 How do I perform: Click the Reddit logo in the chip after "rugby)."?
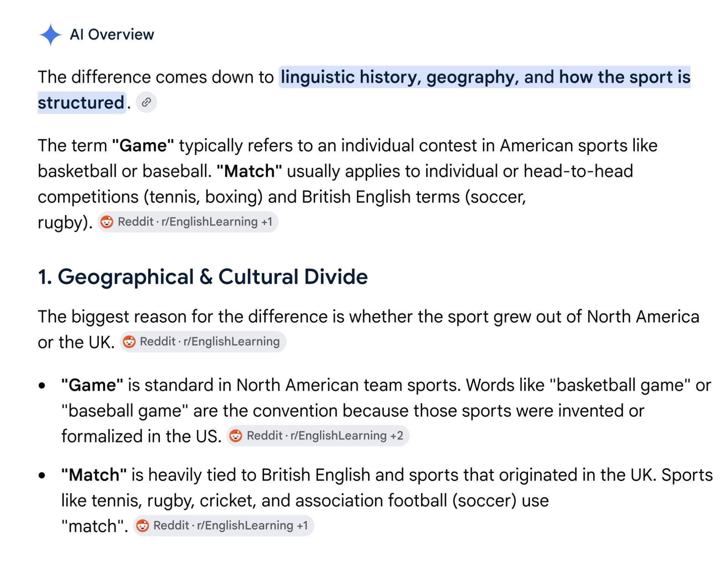[x=107, y=222]
